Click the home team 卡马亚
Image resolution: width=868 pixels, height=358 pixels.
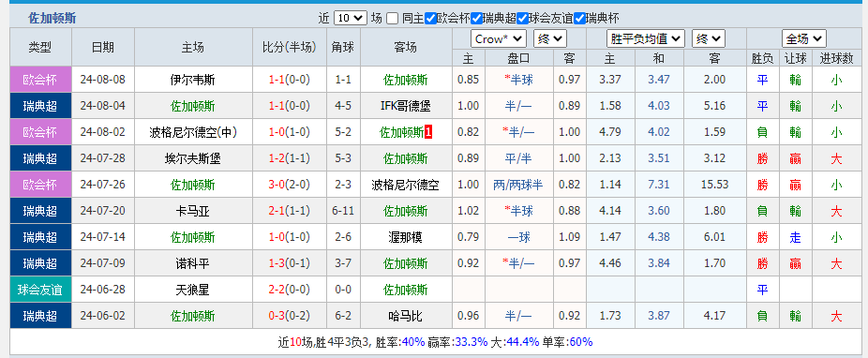[x=193, y=212]
